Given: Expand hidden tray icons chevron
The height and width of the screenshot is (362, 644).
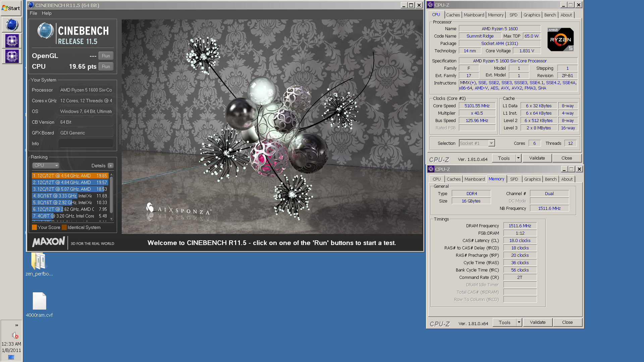Looking at the screenshot, I should click(16, 325).
